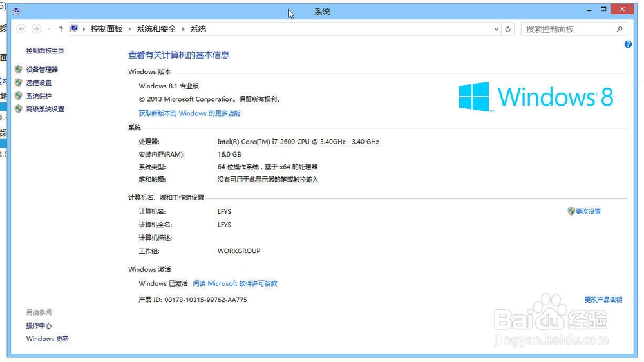Image resolution: width=644 pixels, height=362 pixels.
Task: Maximize the 系统 window
Action: click(x=603, y=10)
